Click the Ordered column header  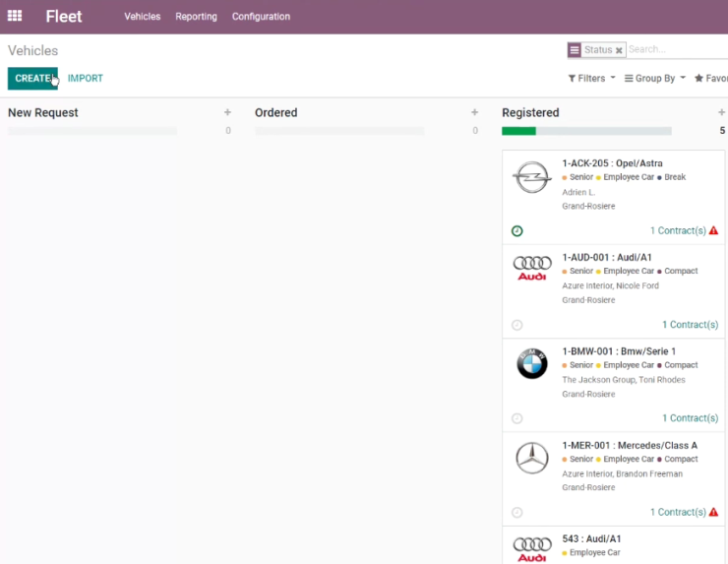coord(275,112)
